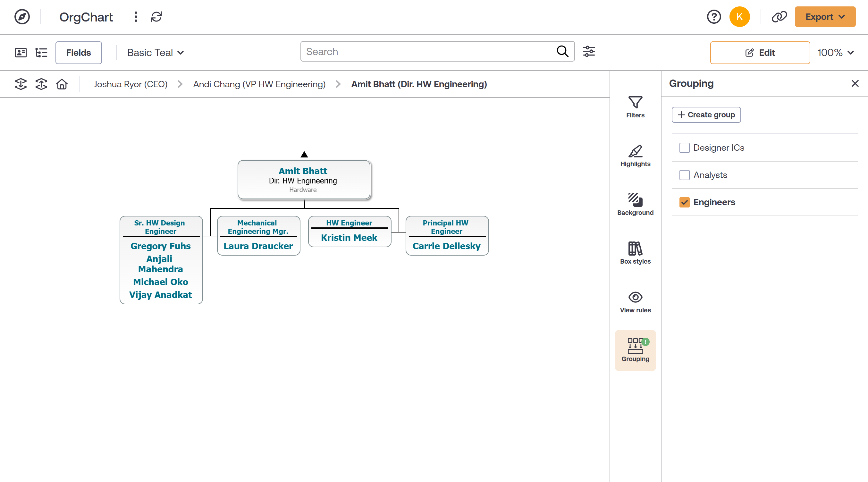Enable the Analysts group
This screenshot has height=482, width=868.
pyautogui.click(x=684, y=175)
